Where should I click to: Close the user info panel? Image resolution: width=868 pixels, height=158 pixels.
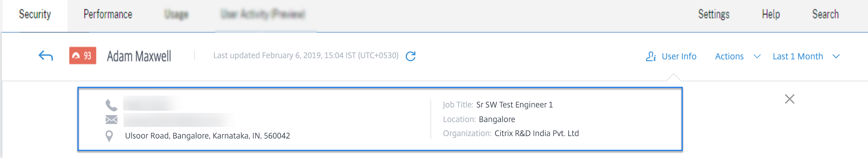(789, 99)
